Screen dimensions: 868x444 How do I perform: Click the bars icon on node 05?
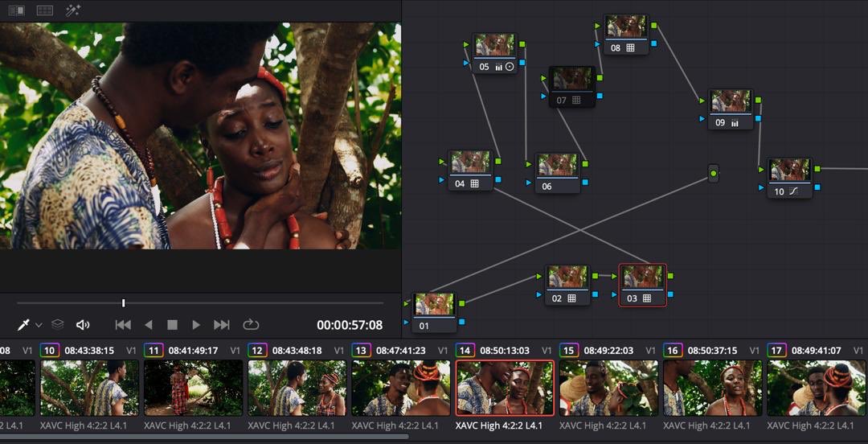499,67
